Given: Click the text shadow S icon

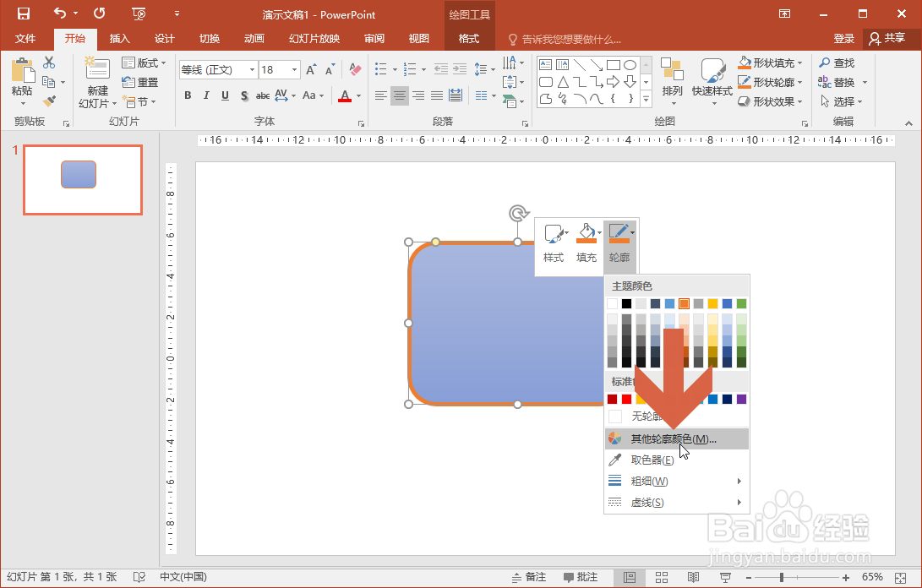Looking at the screenshot, I should [244, 95].
